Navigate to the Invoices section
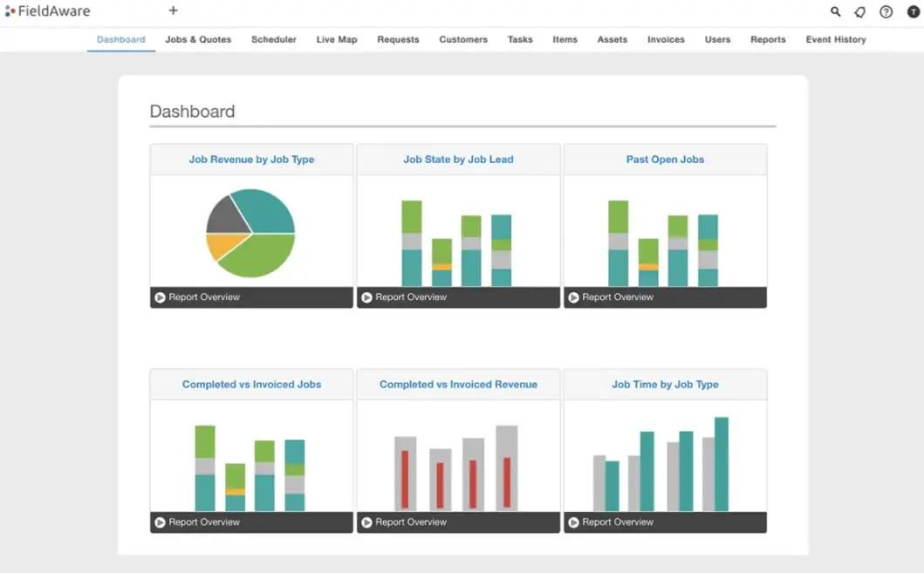The width and height of the screenshot is (924, 573). pyautogui.click(x=665, y=39)
